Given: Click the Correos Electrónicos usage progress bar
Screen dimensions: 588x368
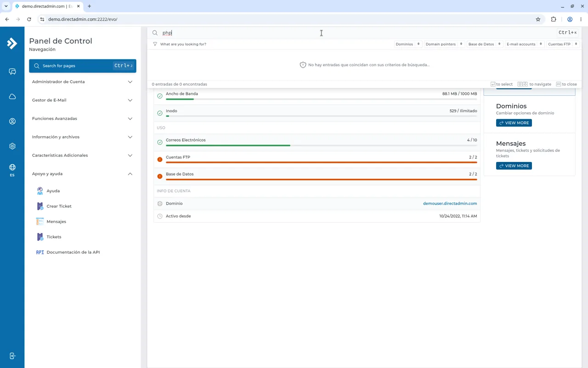Looking at the screenshot, I should pyautogui.click(x=321, y=145).
